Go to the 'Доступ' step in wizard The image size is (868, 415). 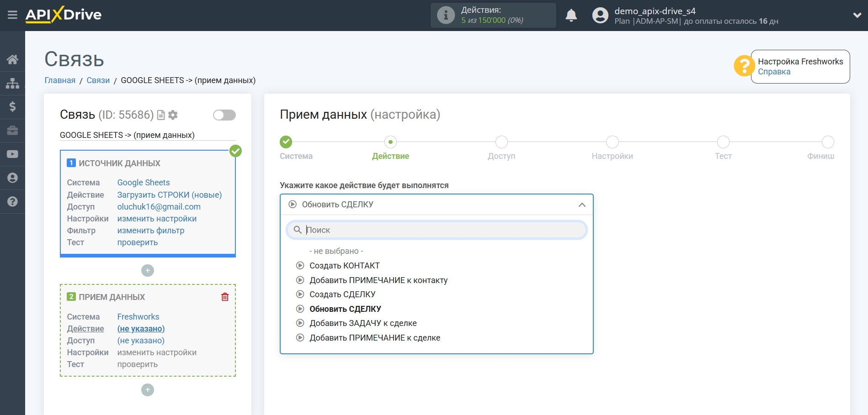[501, 142]
